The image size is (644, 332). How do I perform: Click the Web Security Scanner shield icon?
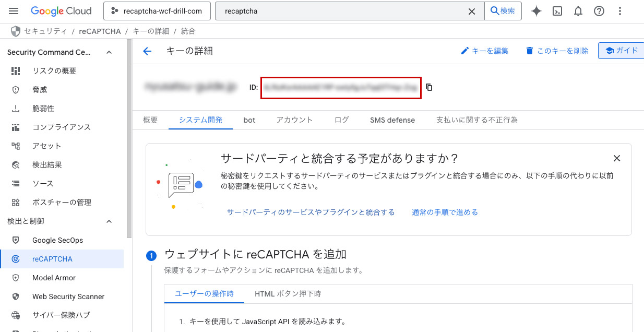point(16,297)
